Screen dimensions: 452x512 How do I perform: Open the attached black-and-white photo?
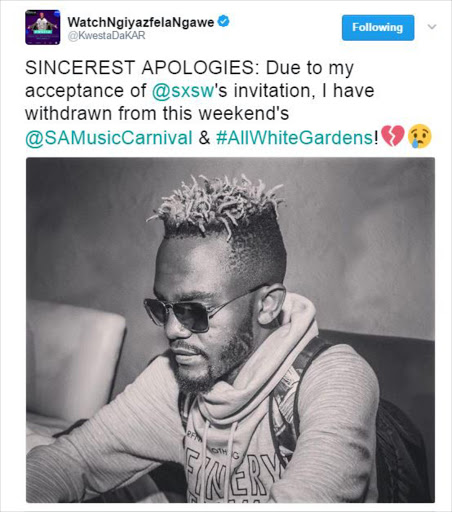tap(230, 330)
